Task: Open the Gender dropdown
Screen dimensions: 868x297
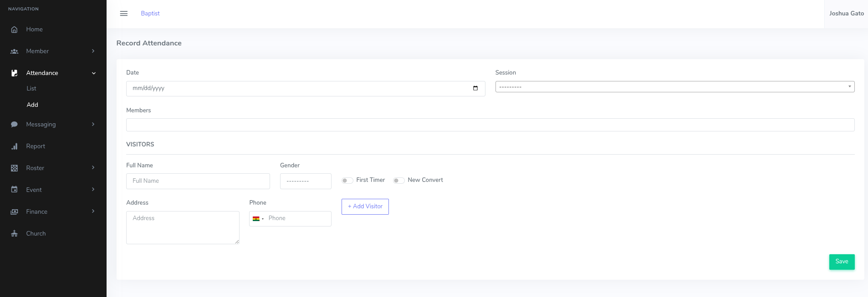Action: tap(306, 181)
